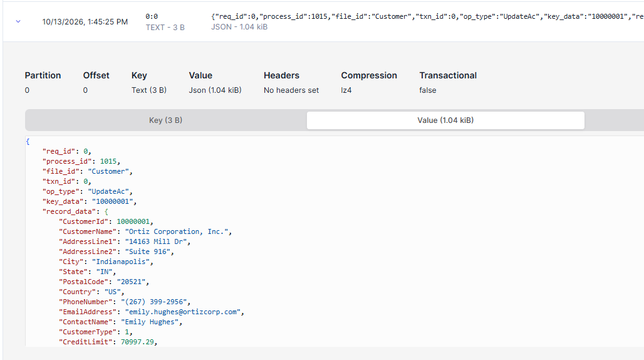The image size is (644, 360).
Task: Click the lz4 compression value
Action: (x=346, y=90)
